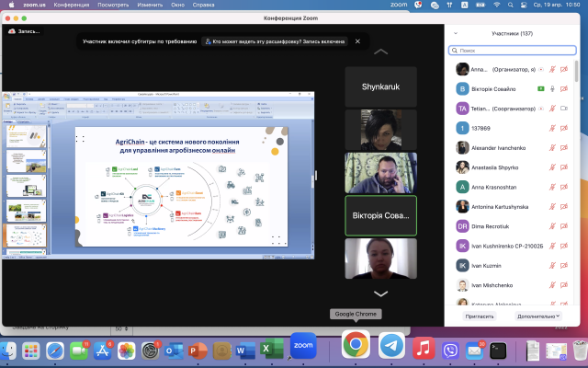Click the 'Пригласить' button
The height and width of the screenshot is (368, 588).
(480, 316)
